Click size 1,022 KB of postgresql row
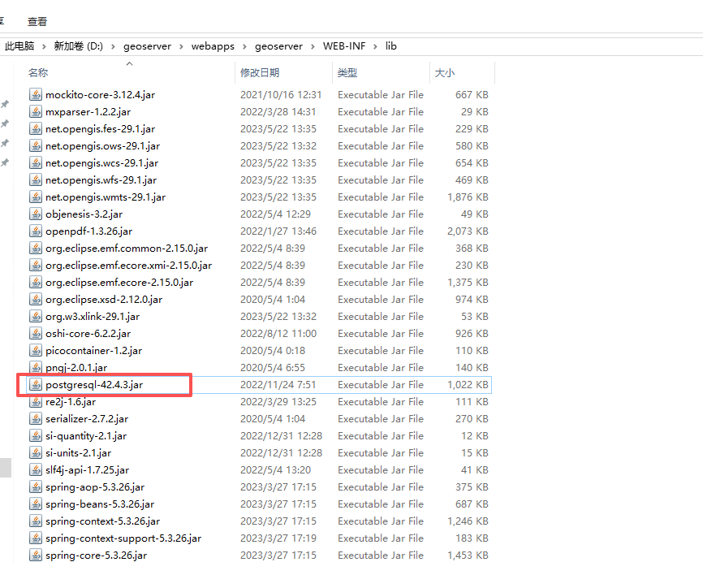Image resolution: width=703 pixels, height=588 pixels. pos(468,385)
